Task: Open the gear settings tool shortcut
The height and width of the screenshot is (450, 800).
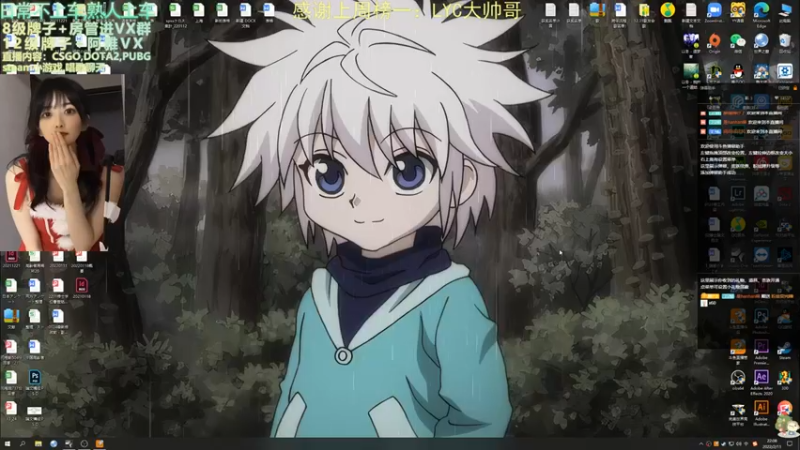Action: (784, 71)
